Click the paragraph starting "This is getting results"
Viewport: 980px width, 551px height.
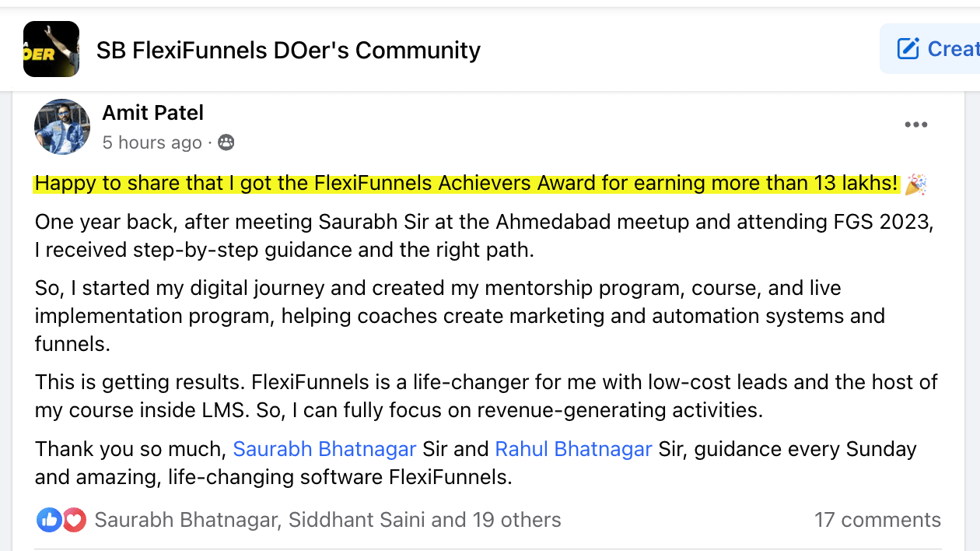click(482, 396)
